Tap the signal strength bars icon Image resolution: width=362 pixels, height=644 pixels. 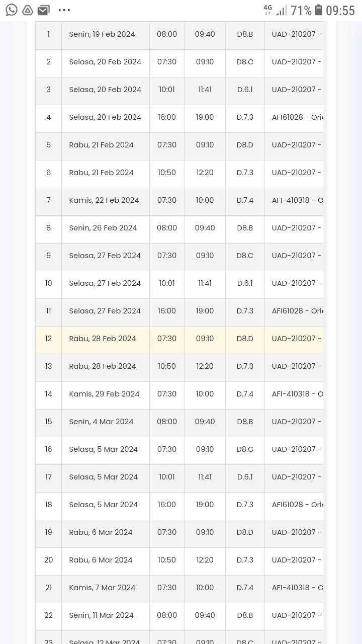(281, 10)
